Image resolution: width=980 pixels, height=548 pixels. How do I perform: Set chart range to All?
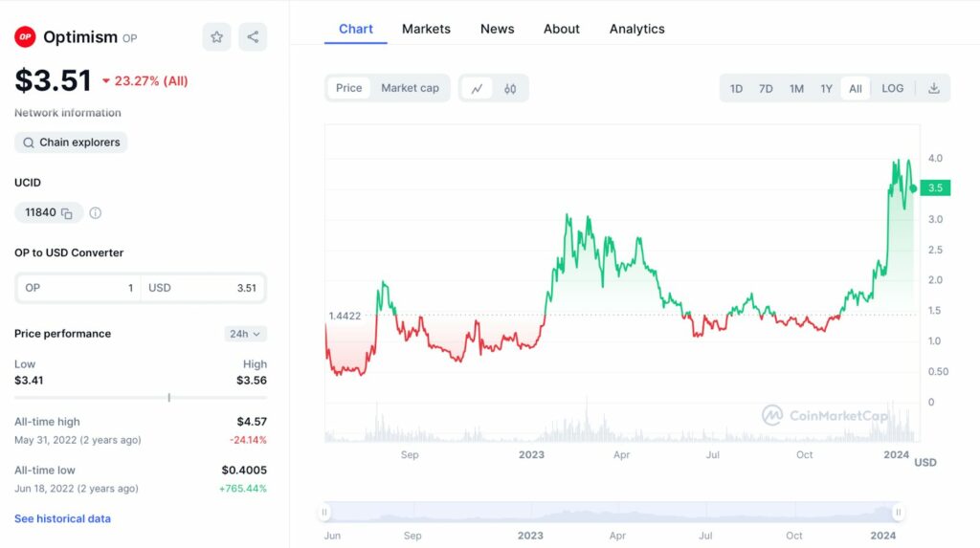[x=855, y=89]
